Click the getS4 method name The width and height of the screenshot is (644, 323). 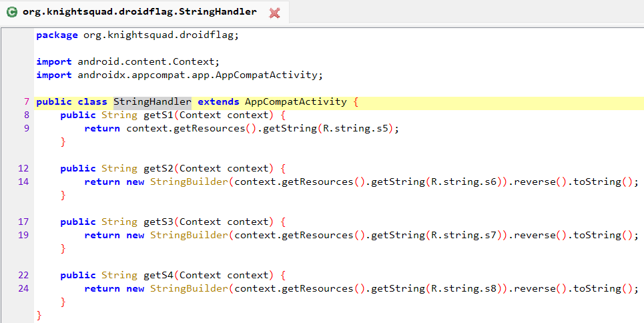click(x=159, y=276)
